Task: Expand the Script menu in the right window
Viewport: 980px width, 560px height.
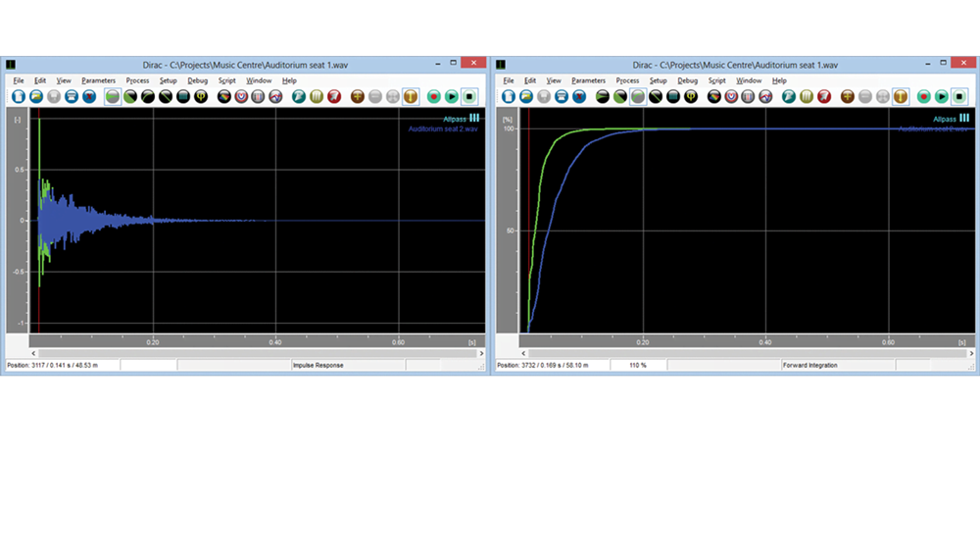Action: coord(717,80)
